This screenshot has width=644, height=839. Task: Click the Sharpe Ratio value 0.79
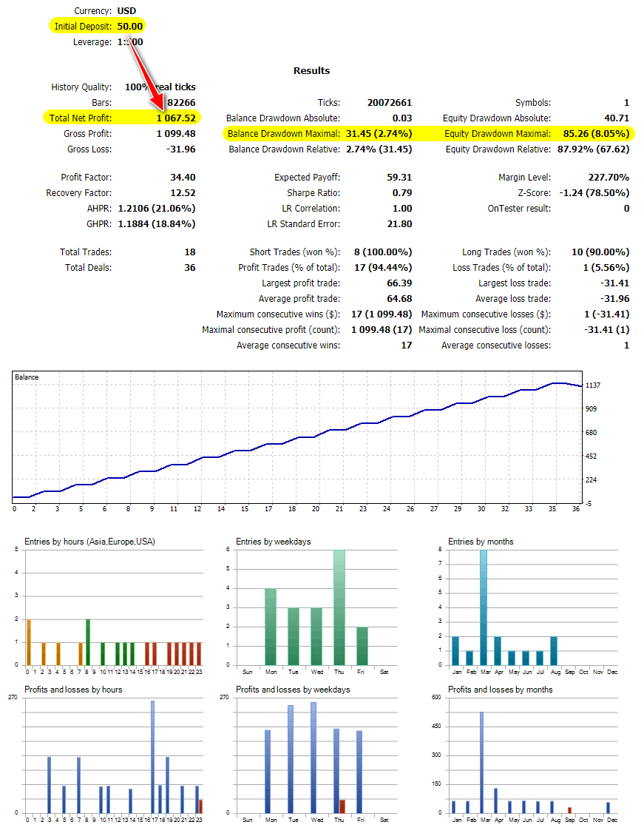(402, 192)
